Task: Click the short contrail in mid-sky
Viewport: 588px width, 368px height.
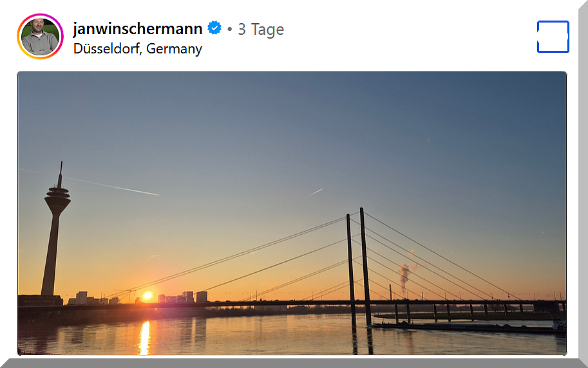Action: 315,192
